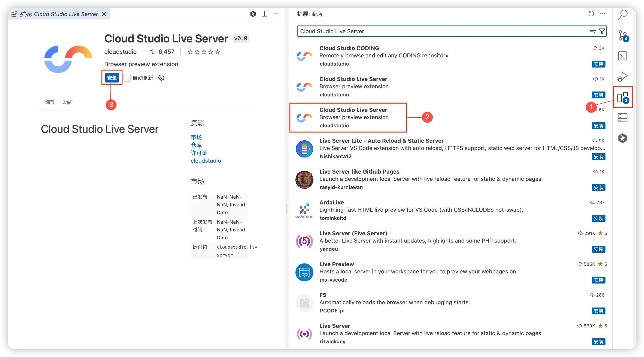Open the extension manage gear menu

pos(161,78)
